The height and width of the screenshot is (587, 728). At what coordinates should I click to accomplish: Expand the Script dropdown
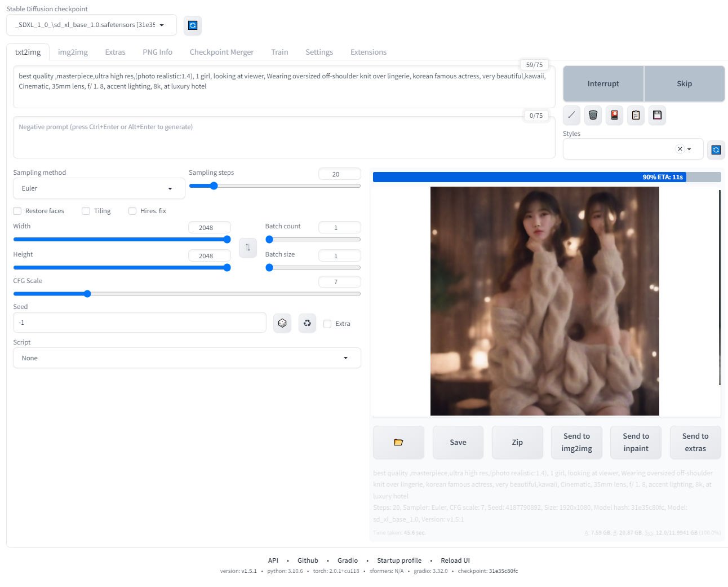(187, 358)
